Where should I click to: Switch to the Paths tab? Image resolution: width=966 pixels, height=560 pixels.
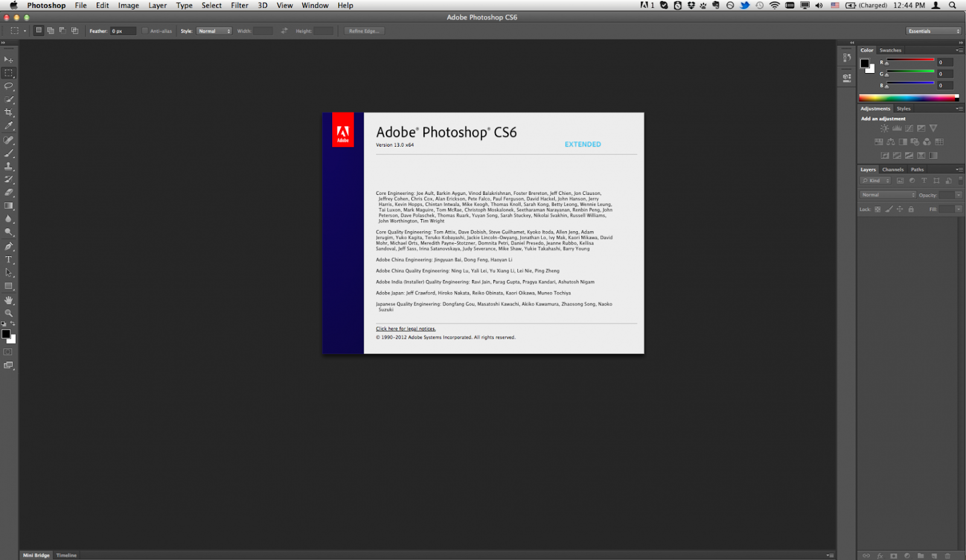pos(918,170)
